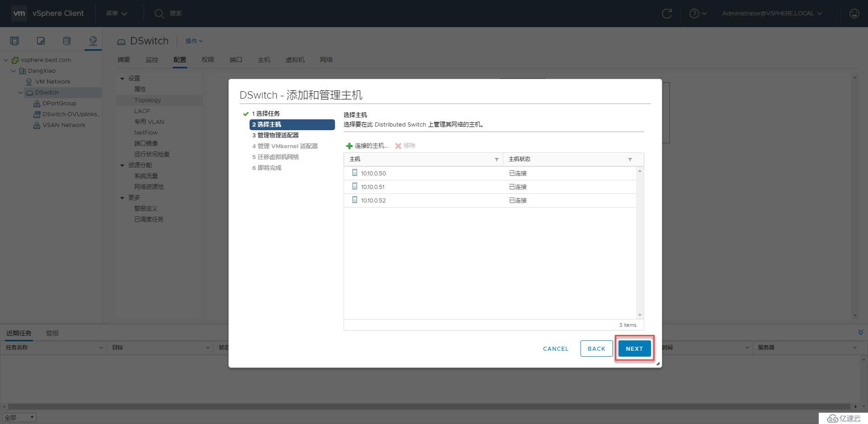The height and width of the screenshot is (424, 868).
Task: Open Storage inventory view icon
Action: [x=66, y=41]
